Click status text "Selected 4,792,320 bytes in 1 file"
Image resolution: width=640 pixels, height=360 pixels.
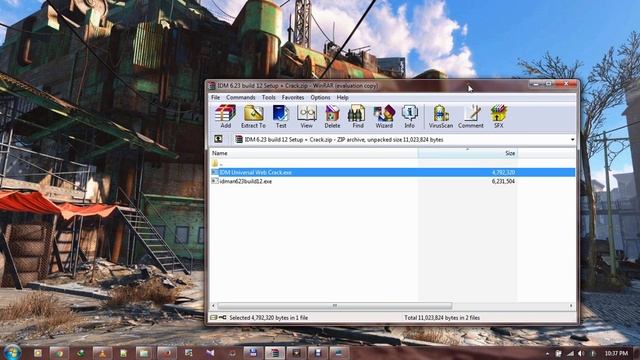(x=269, y=318)
